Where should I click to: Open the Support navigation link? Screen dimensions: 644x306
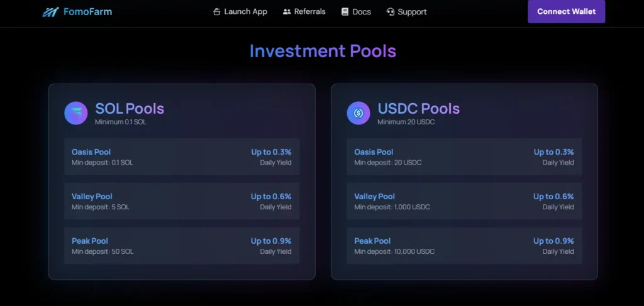(407, 12)
